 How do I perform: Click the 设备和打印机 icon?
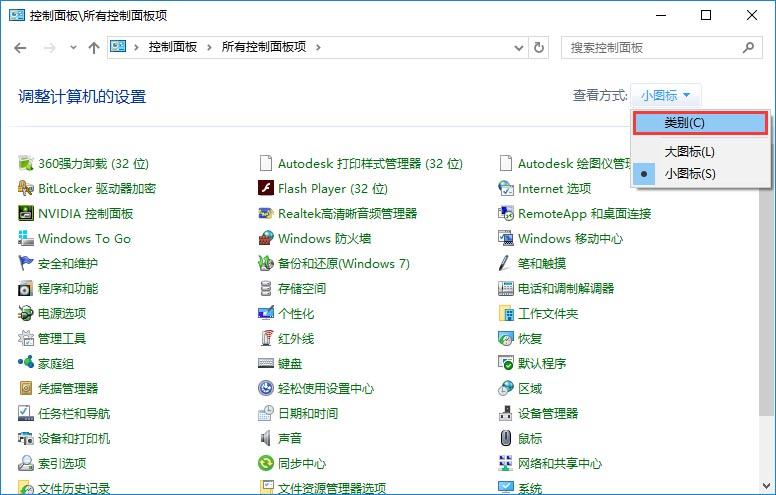click(x=25, y=438)
